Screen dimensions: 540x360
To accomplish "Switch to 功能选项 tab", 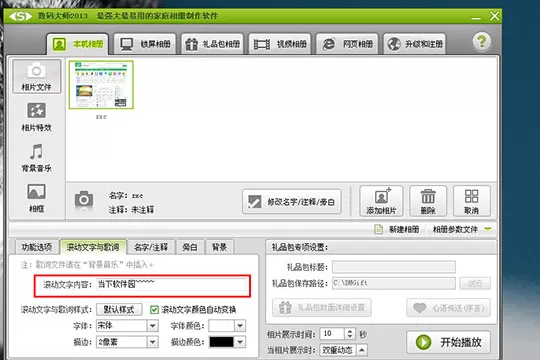I will click(37, 247).
